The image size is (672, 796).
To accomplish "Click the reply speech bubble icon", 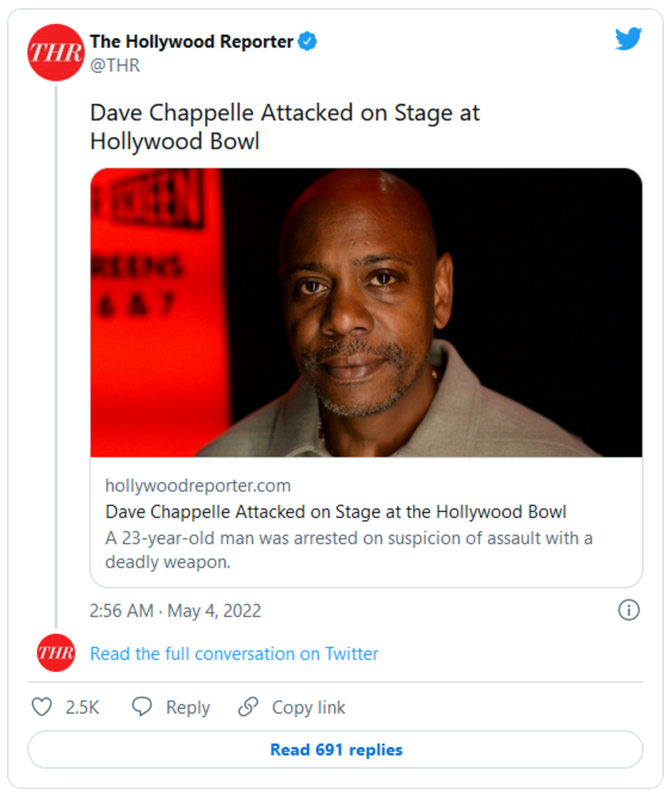I will [142, 706].
